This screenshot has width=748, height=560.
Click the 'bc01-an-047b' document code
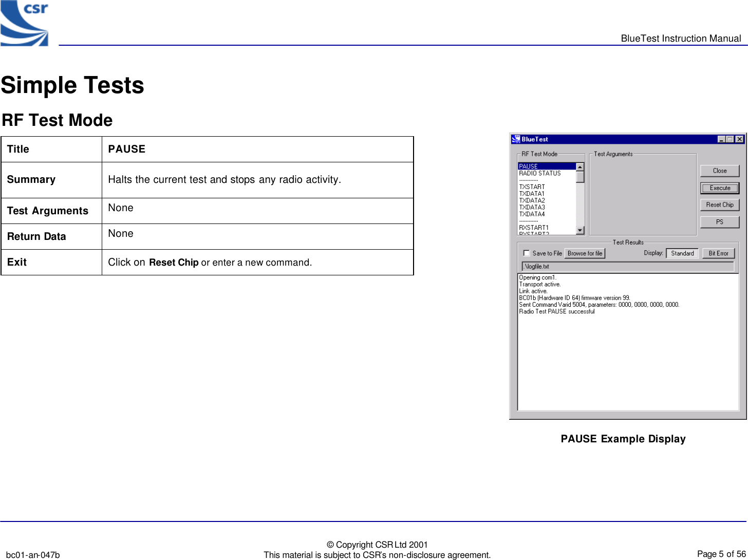tap(33, 555)
